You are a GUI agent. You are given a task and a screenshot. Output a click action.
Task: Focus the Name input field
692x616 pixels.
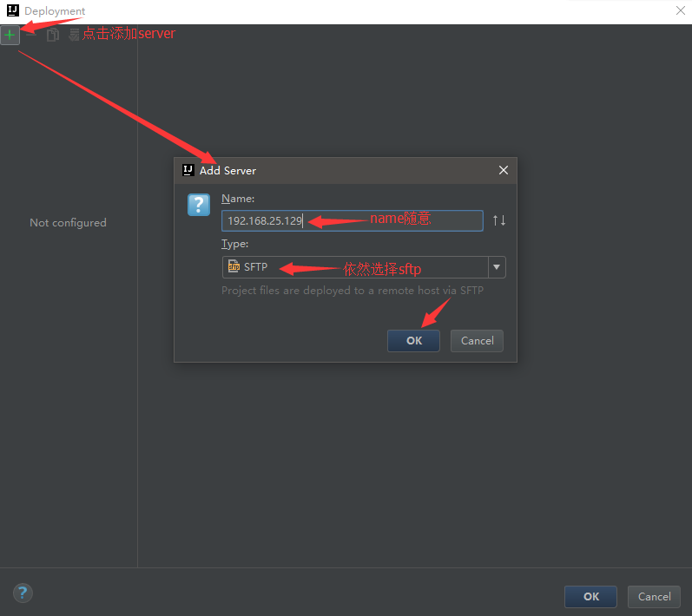pos(353,220)
